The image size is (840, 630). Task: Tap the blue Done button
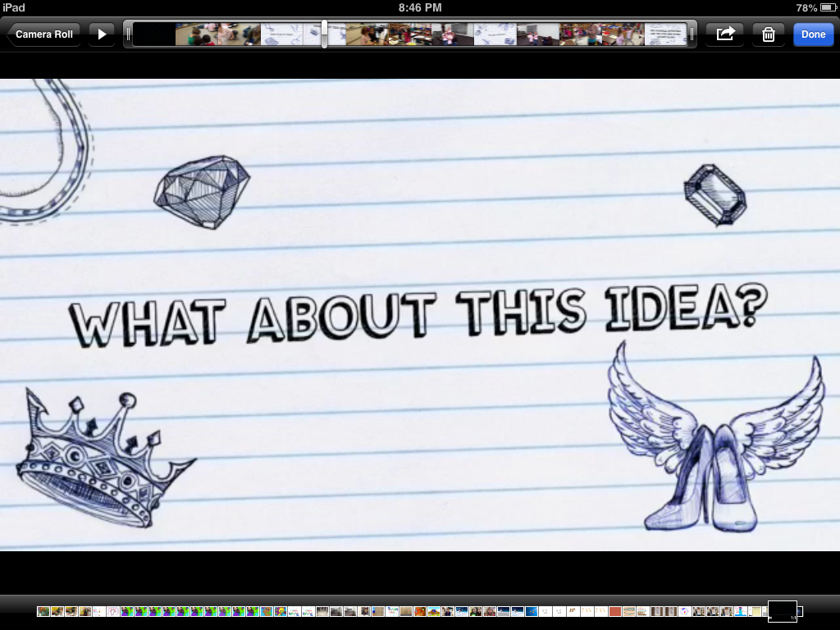pyautogui.click(x=813, y=34)
